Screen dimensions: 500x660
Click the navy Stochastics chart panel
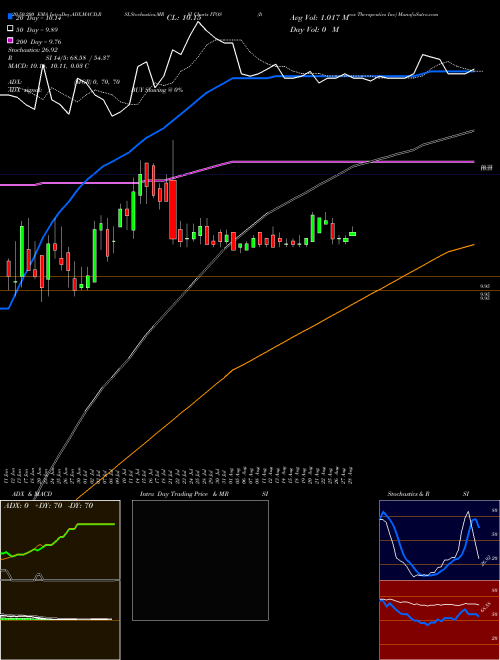(439, 540)
